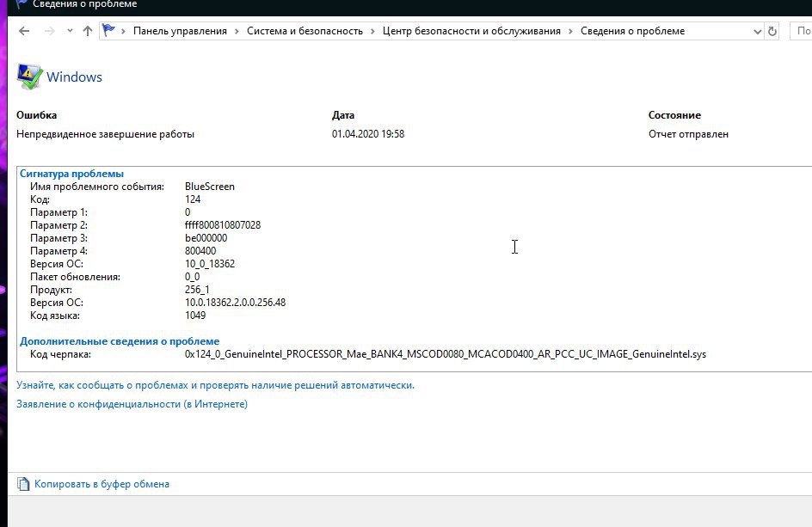Select OS version value 10_0_18362

point(210,264)
